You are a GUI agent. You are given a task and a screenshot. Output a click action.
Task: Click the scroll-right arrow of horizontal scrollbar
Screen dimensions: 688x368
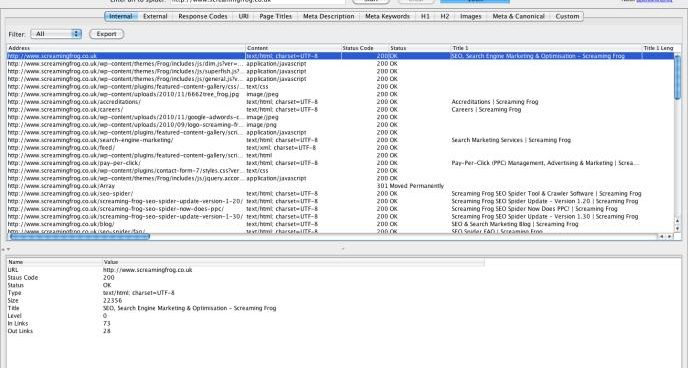click(x=670, y=236)
